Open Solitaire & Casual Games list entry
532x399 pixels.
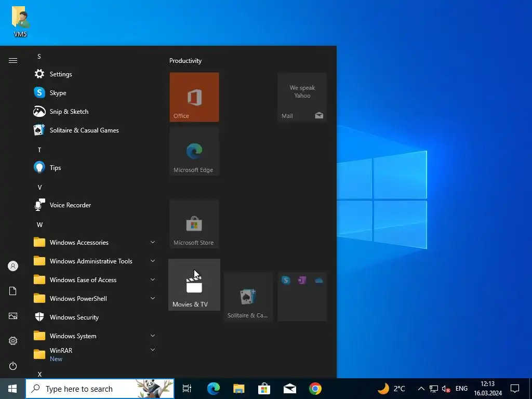[95, 130]
